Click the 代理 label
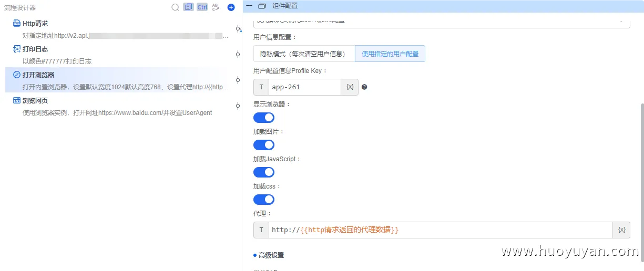The height and width of the screenshot is (271, 644). click(x=262, y=214)
